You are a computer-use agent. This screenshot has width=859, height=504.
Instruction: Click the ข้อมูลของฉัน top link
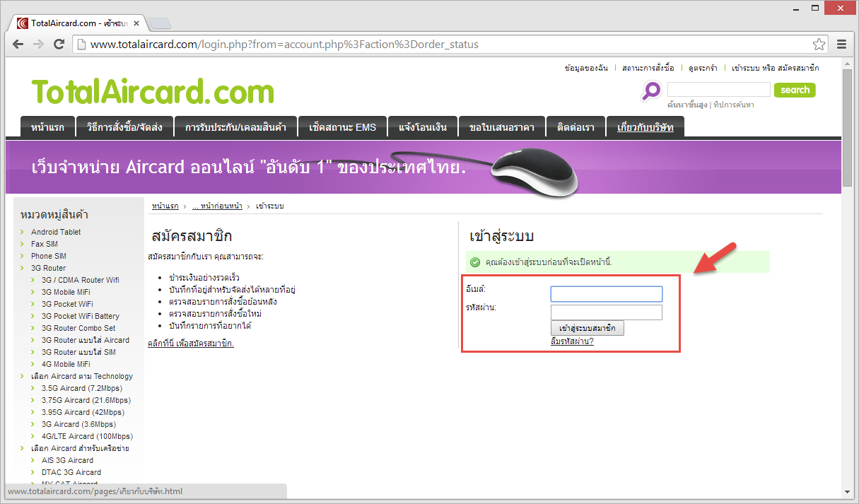pyautogui.click(x=586, y=68)
